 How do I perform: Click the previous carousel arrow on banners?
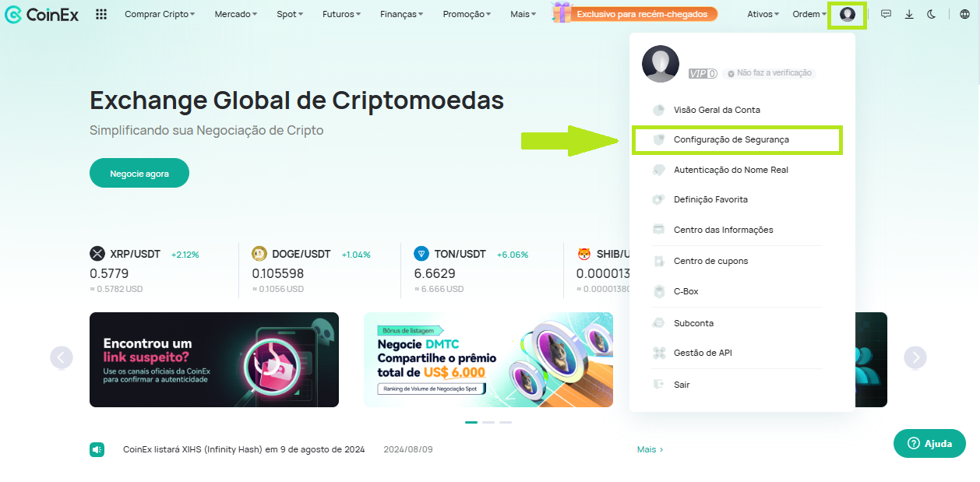[x=62, y=357]
